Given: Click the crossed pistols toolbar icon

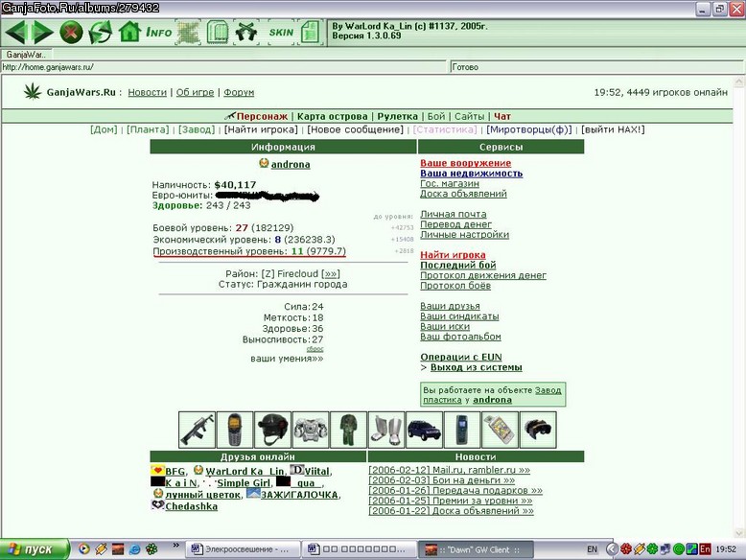Looking at the screenshot, I should [x=246, y=33].
